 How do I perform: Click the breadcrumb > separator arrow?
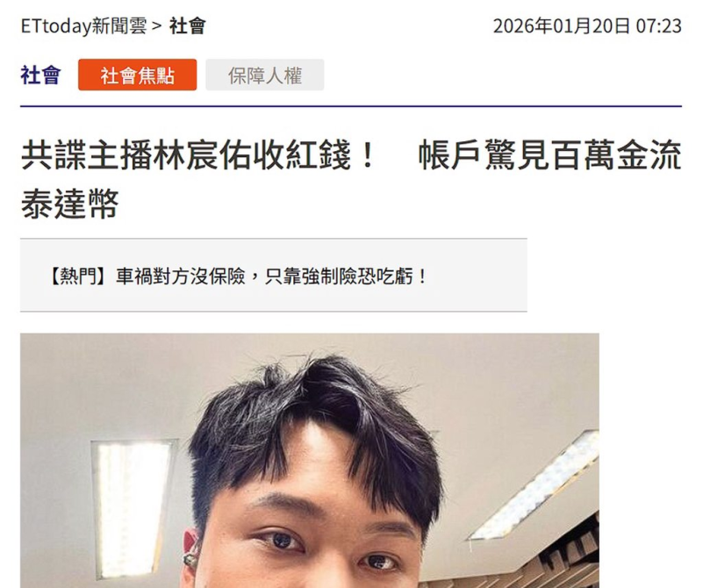[x=156, y=26]
